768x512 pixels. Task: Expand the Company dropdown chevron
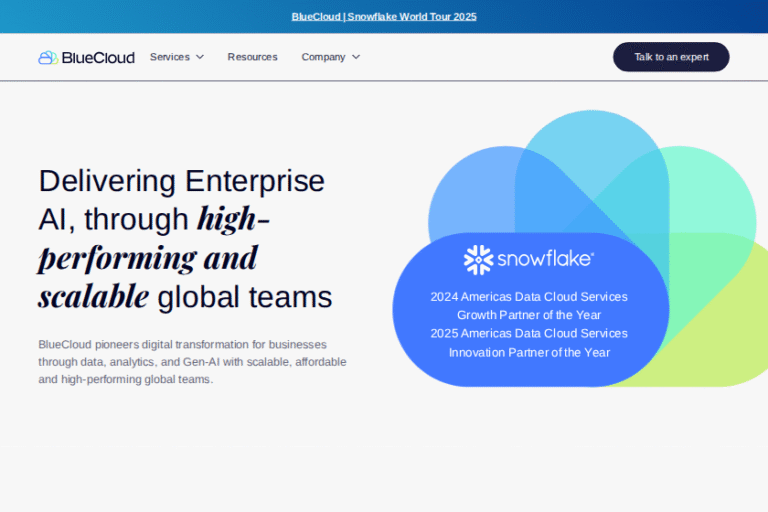tap(356, 57)
